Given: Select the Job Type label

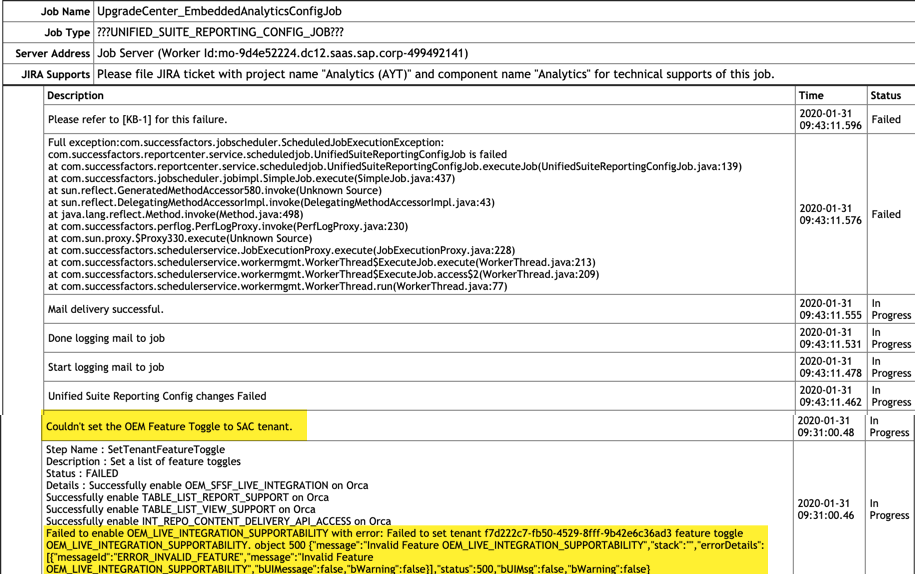Looking at the screenshot, I should coord(67,33).
